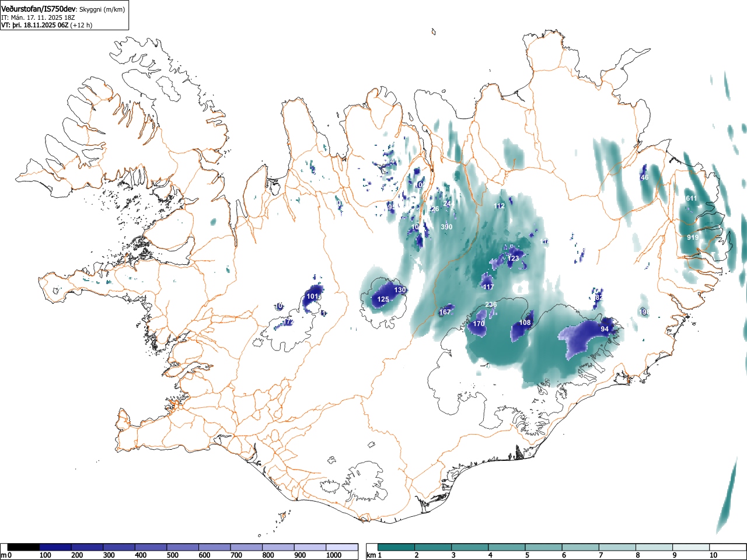The height and width of the screenshot is (560, 747).
Task: Click the 5 tick on the km legend
Action: point(528,555)
